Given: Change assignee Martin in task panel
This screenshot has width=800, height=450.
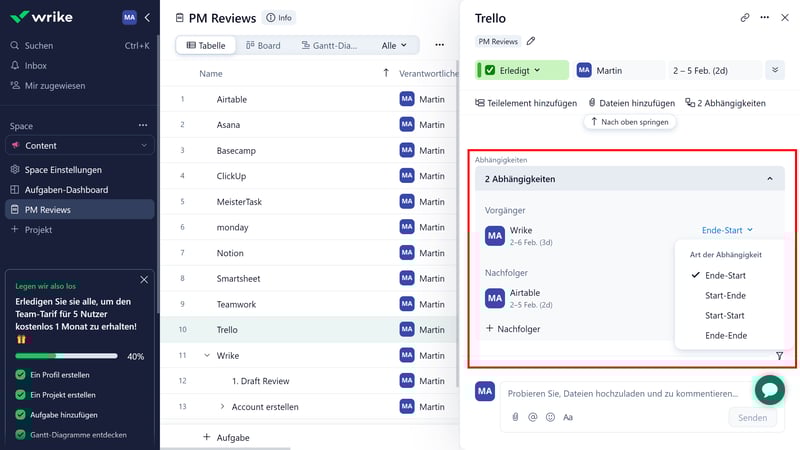Looking at the screenshot, I should [x=618, y=70].
